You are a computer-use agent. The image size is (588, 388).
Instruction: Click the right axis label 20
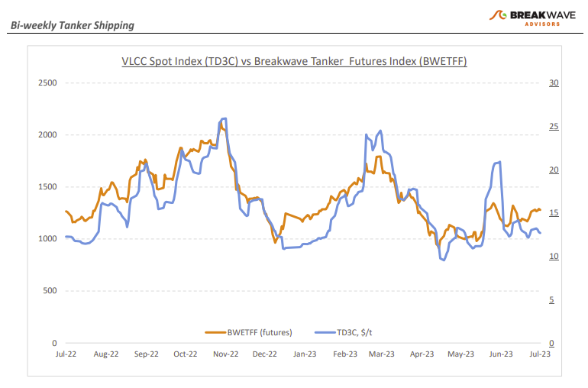pos(554,170)
